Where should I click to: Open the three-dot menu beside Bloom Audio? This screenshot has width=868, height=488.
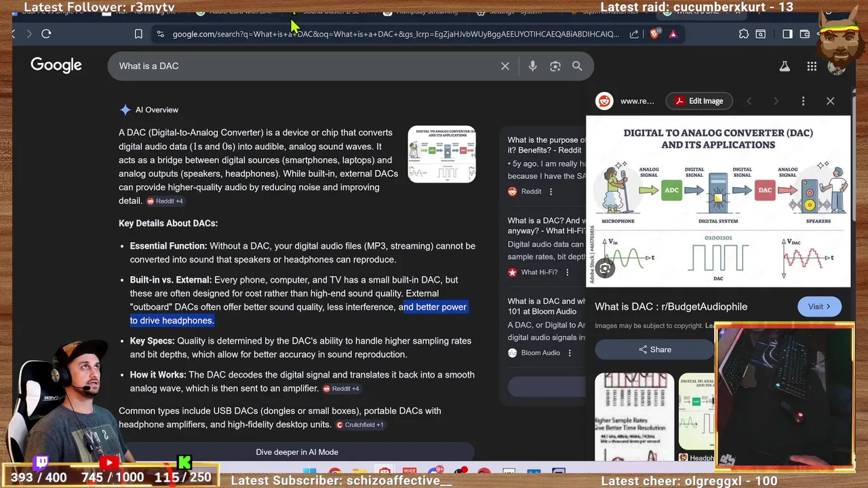click(x=570, y=353)
